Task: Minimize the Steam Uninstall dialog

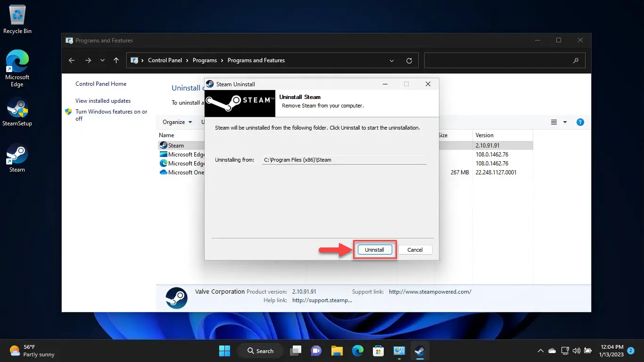Action: (x=385, y=84)
